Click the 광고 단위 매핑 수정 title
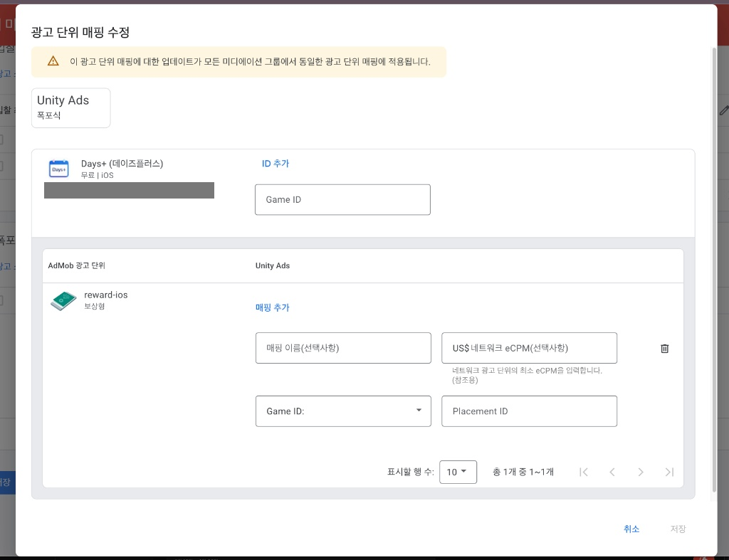Image resolution: width=729 pixels, height=560 pixels. tap(80, 32)
